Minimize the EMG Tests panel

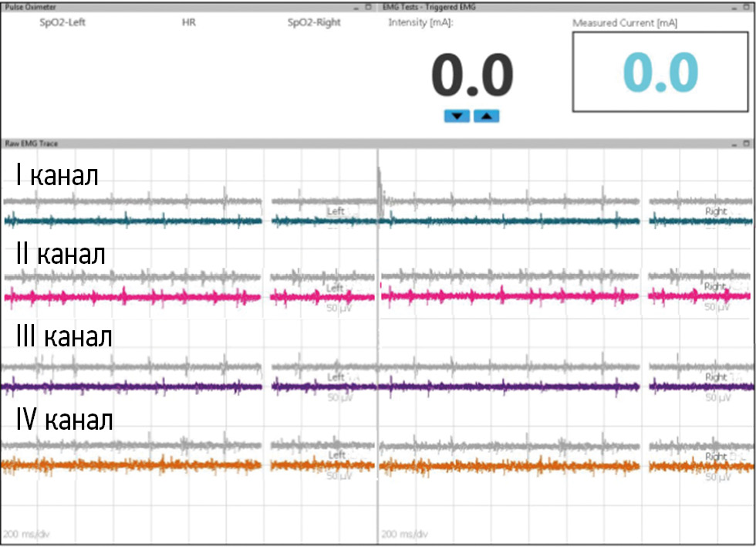(x=734, y=6)
